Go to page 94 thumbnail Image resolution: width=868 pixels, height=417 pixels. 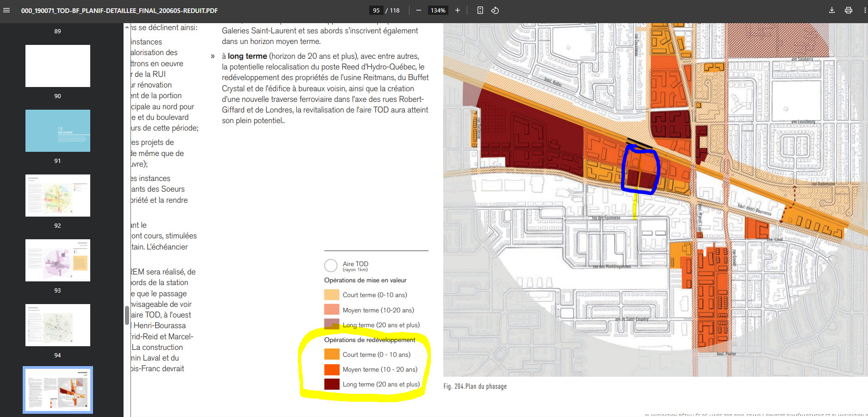click(x=58, y=325)
